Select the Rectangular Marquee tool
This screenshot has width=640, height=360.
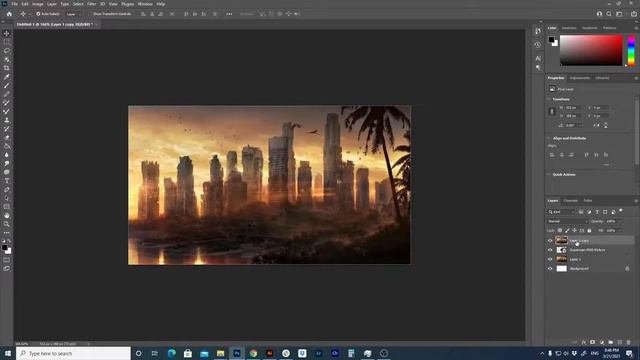coord(7,42)
